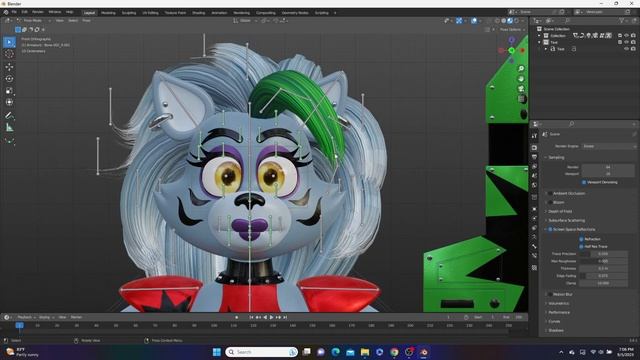
Task: Toggle Viewport Denoising checkbox
Action: 584,182
